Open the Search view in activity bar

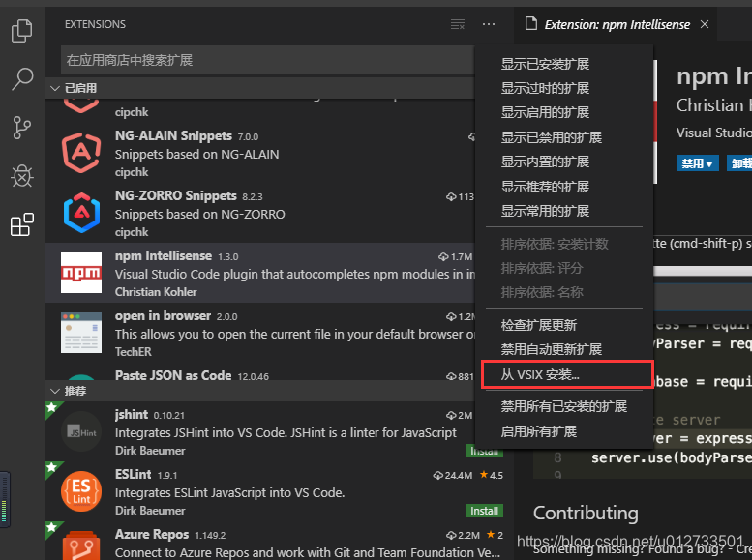click(22, 78)
